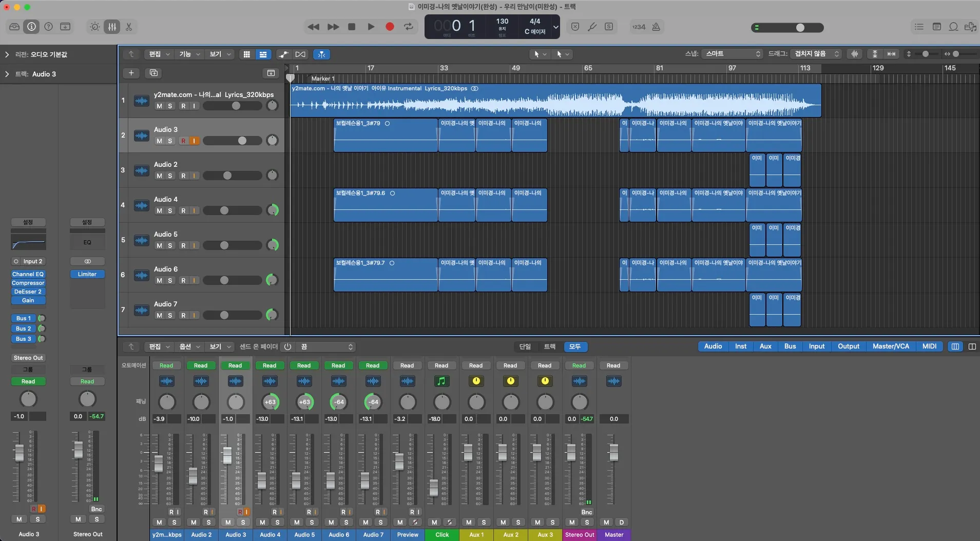Show only Aux channels in mixer
Viewport: 980px width, 541px height.
(x=765, y=346)
